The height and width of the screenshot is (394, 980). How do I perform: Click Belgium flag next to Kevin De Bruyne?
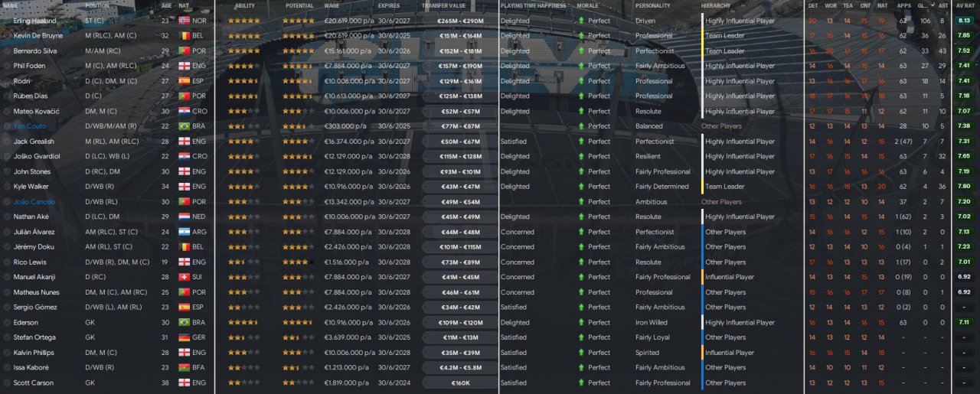[x=184, y=35]
